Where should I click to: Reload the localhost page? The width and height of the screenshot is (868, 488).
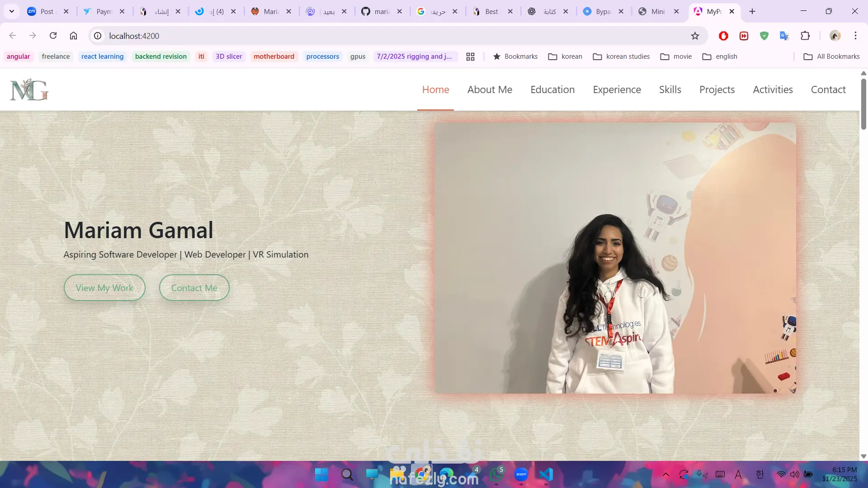[53, 36]
